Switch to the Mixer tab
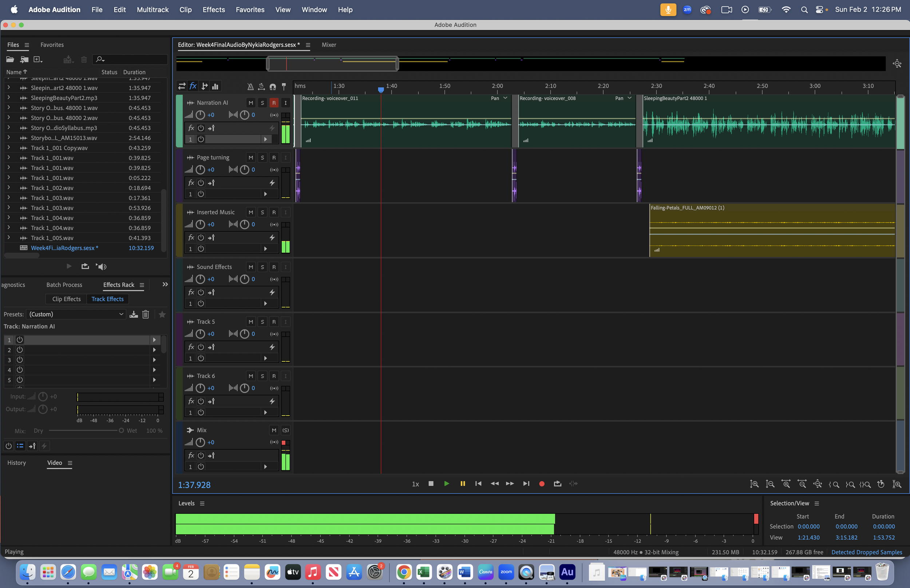The height and width of the screenshot is (588, 910). coord(328,45)
